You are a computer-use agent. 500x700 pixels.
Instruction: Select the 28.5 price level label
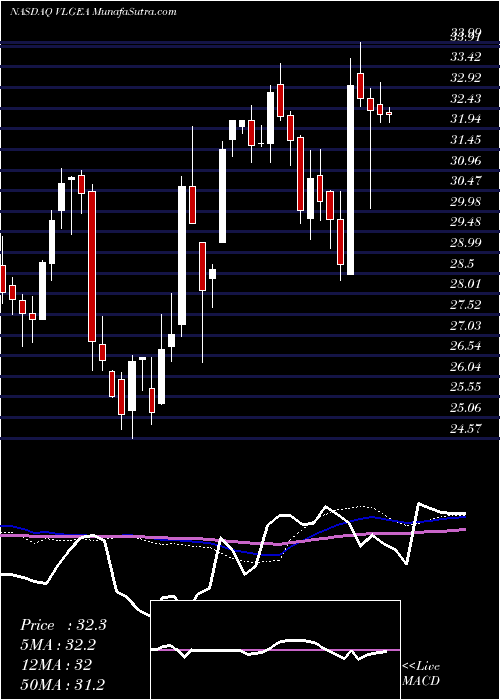[462, 263]
